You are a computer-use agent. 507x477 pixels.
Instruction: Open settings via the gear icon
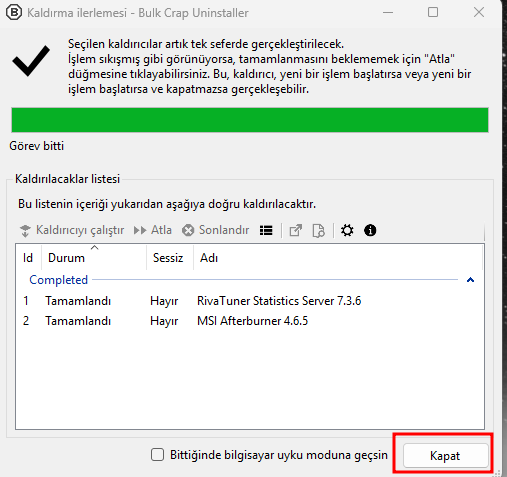pos(347,230)
